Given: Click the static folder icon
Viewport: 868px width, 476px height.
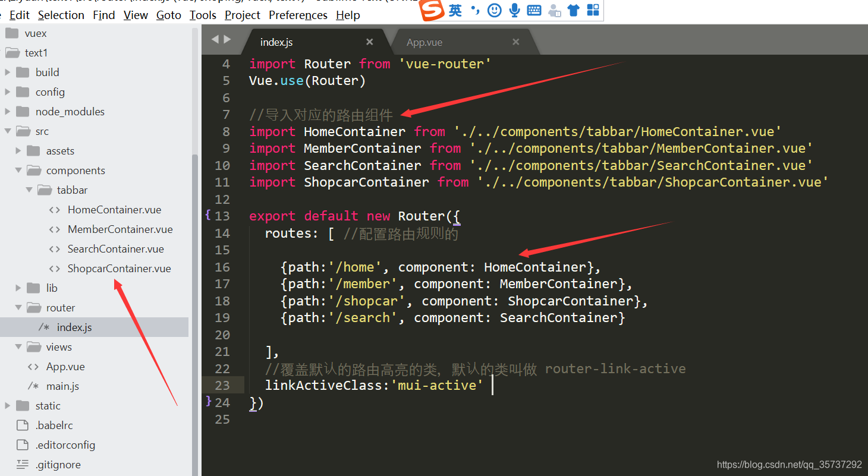Looking at the screenshot, I should (23, 406).
